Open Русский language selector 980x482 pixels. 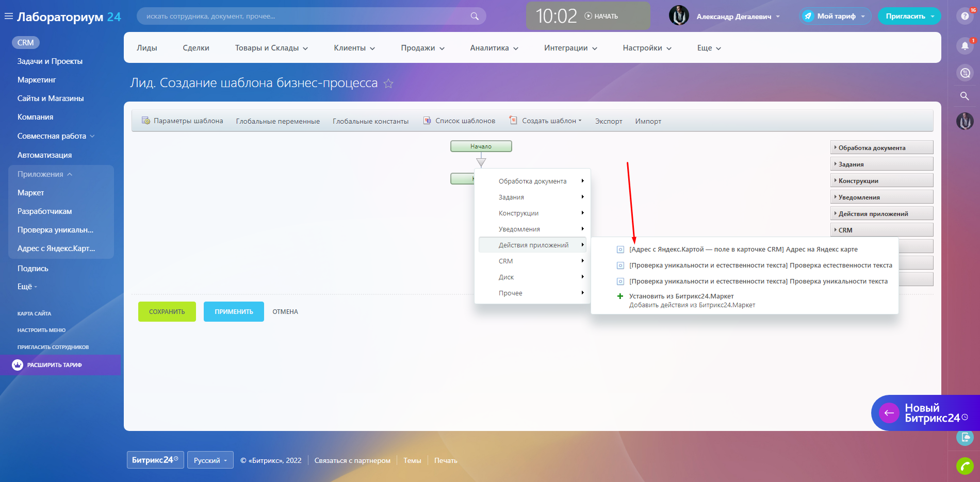210,460
